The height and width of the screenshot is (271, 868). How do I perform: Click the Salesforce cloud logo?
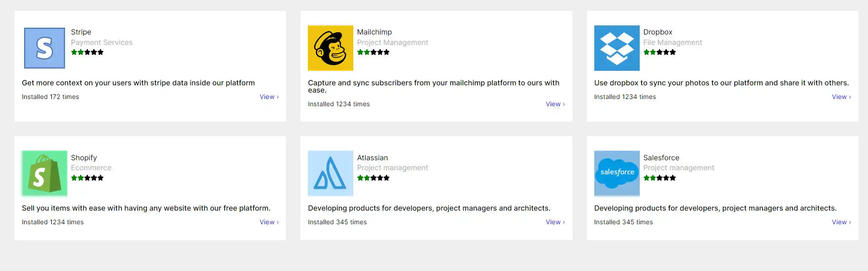[617, 173]
